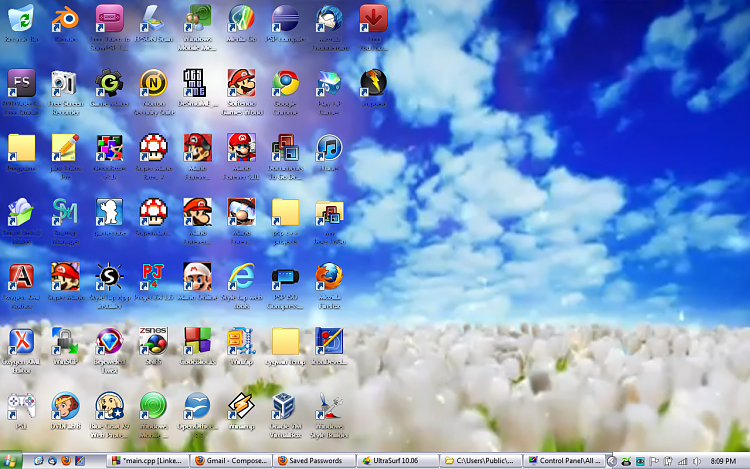Launch the blue Oxygen XML Editor shortcut

point(22,341)
